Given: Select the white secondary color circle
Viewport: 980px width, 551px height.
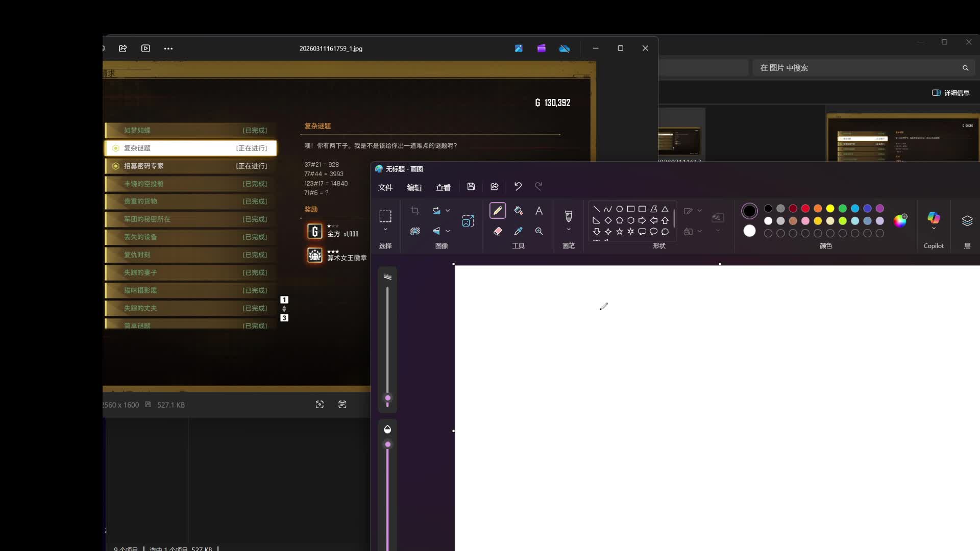Looking at the screenshot, I should 749,231.
